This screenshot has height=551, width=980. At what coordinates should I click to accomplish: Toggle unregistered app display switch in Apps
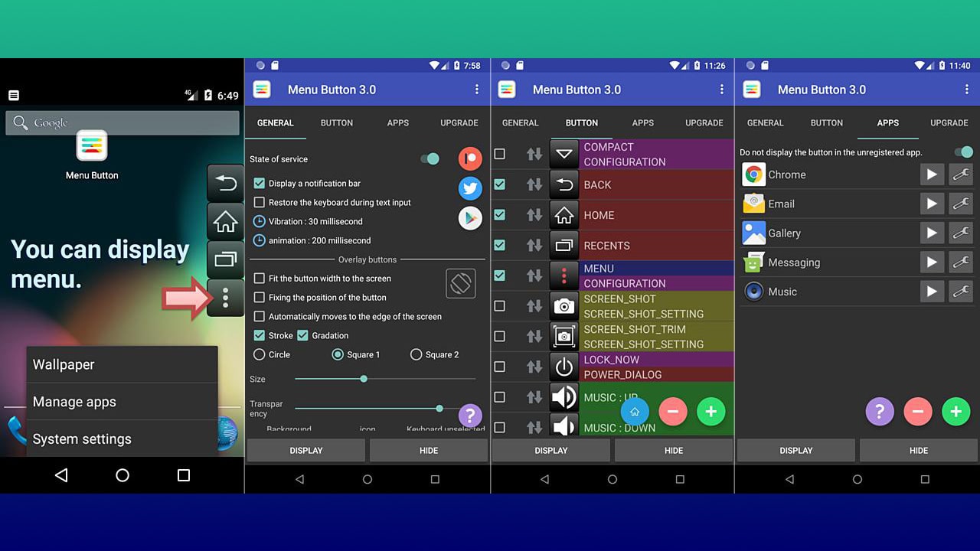coord(963,152)
